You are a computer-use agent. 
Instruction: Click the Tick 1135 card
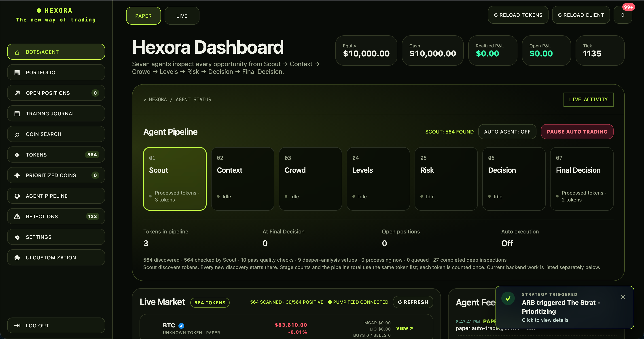600,51
